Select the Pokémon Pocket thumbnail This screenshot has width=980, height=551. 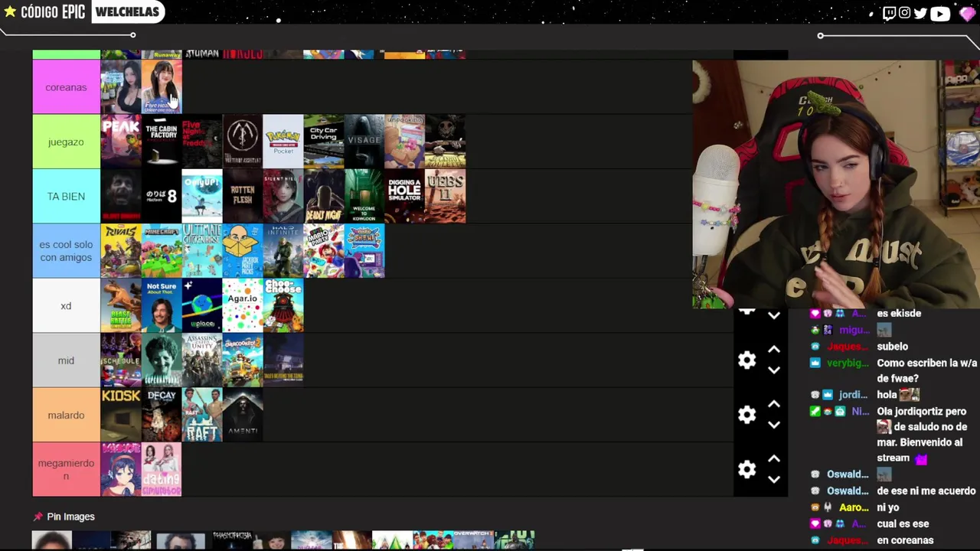[283, 142]
